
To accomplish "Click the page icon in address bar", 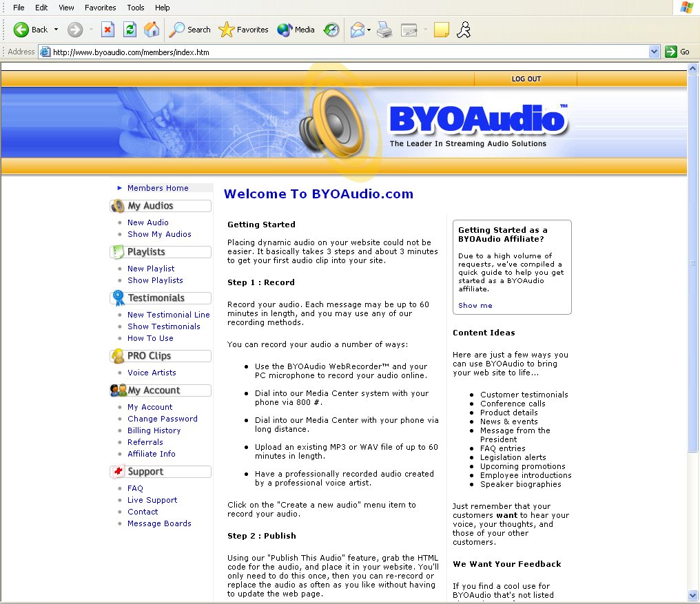I will (x=45, y=52).
